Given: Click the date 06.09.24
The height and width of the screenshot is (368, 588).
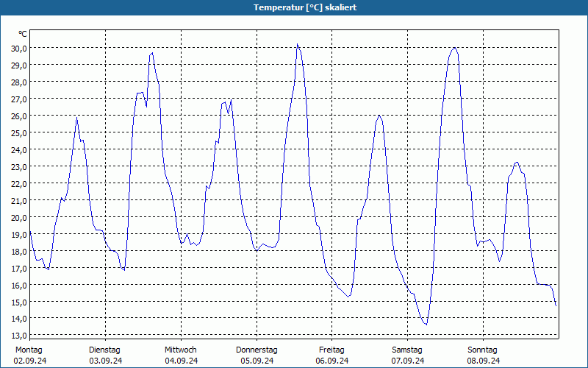Looking at the screenshot, I should click(x=332, y=361).
